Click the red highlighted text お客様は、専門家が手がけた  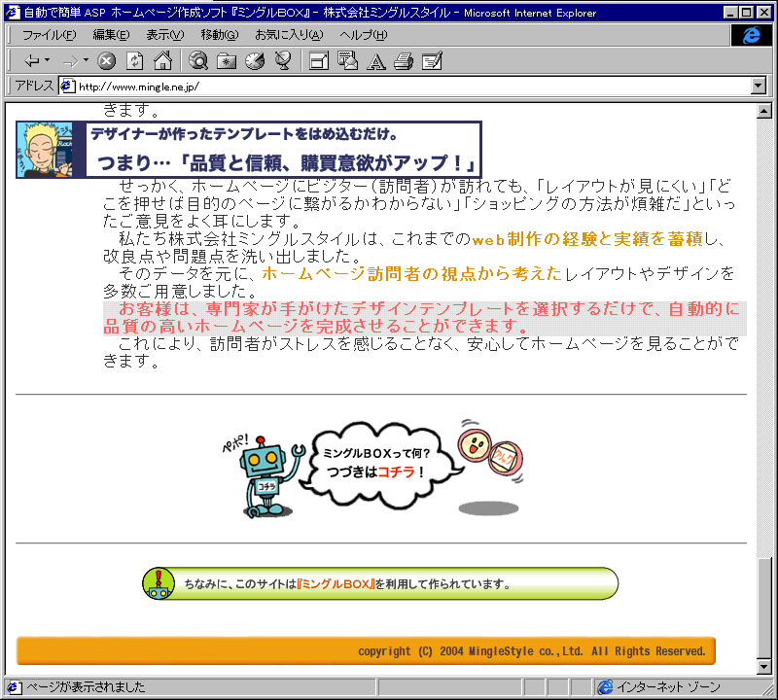[x=425, y=318]
